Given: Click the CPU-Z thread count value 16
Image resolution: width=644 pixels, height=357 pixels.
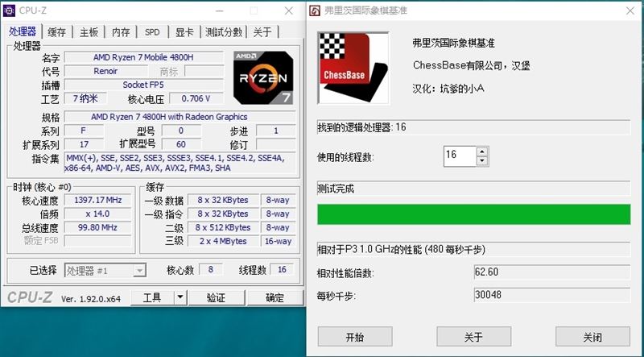Looking at the screenshot, I should pyautogui.click(x=282, y=269).
